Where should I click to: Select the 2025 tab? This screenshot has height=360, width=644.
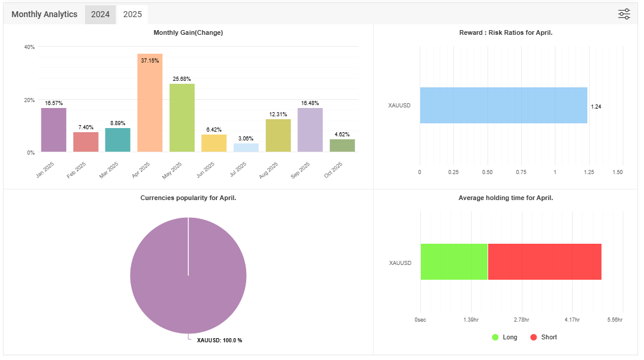coord(132,14)
